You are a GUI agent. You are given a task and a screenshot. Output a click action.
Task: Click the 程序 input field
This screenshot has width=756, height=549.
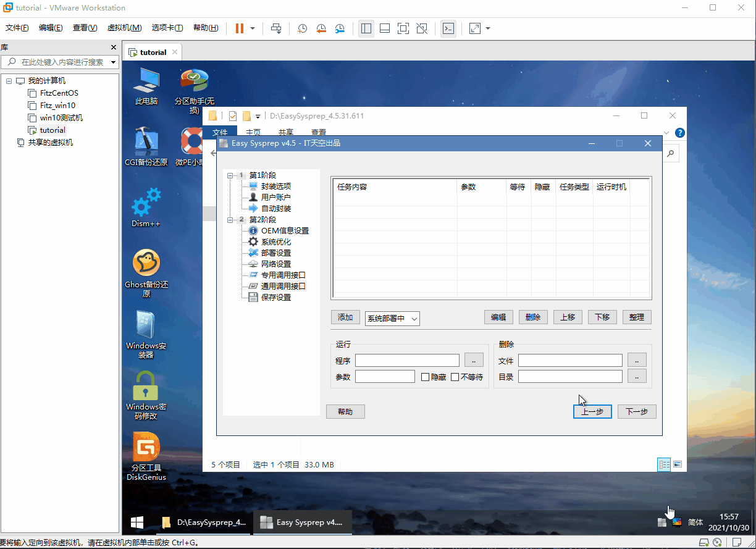click(407, 361)
